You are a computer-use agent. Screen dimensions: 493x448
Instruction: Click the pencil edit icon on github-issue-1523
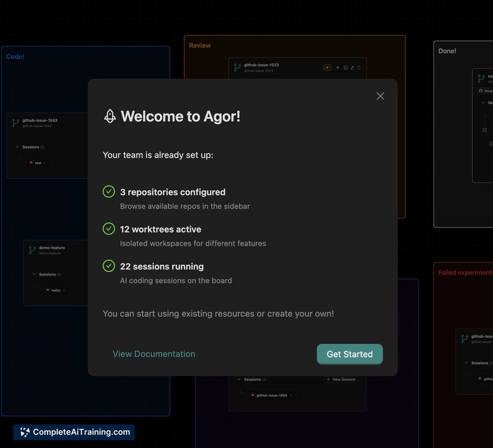(352, 68)
